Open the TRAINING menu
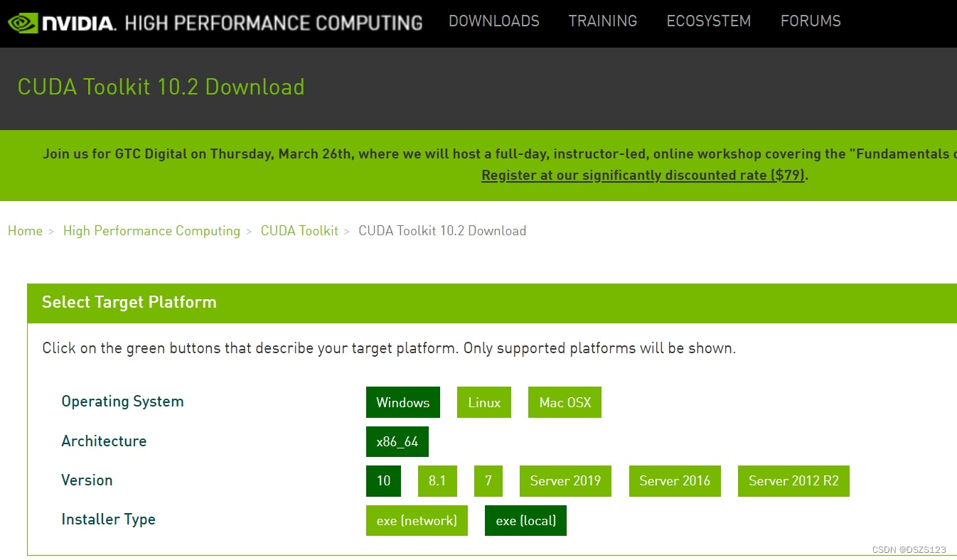Image resolution: width=957 pixels, height=560 pixels. coord(603,21)
